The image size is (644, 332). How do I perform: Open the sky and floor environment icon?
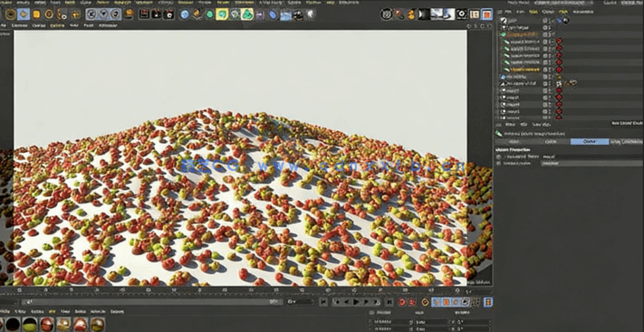[x=285, y=15]
